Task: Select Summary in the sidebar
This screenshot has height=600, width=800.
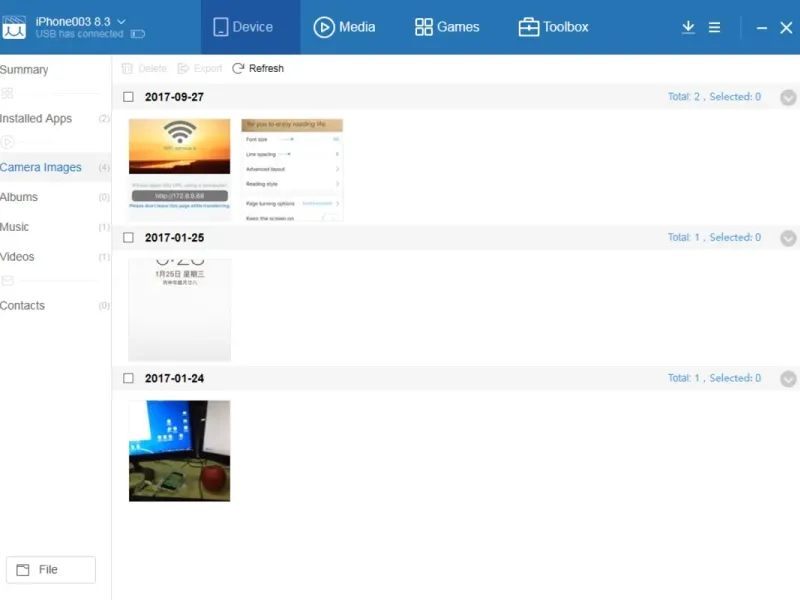Action: tap(24, 69)
